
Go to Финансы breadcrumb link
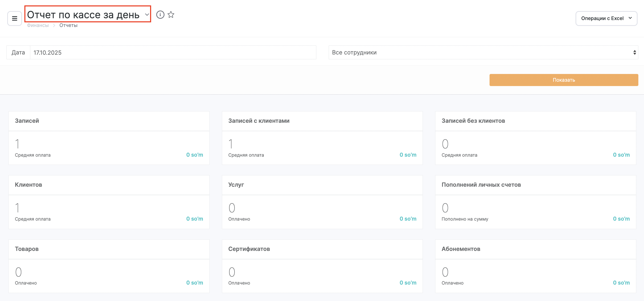point(38,25)
